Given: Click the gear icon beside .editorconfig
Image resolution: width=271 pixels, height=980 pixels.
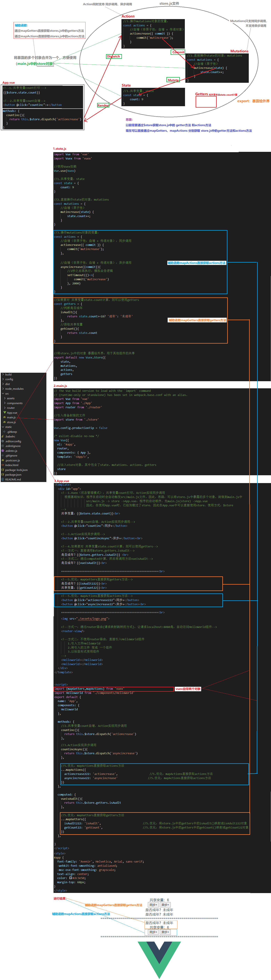Looking at the screenshot, I should 3,441.
